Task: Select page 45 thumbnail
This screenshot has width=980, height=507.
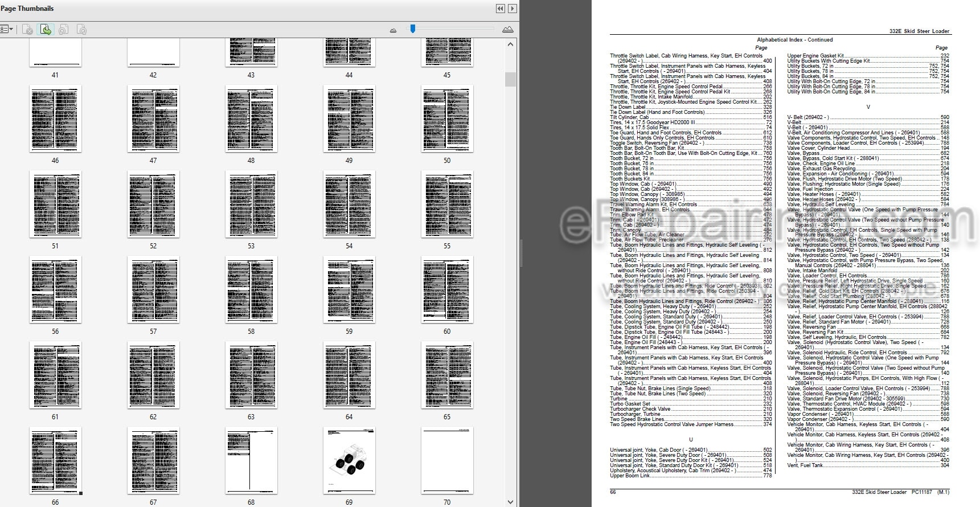Action: (x=447, y=52)
